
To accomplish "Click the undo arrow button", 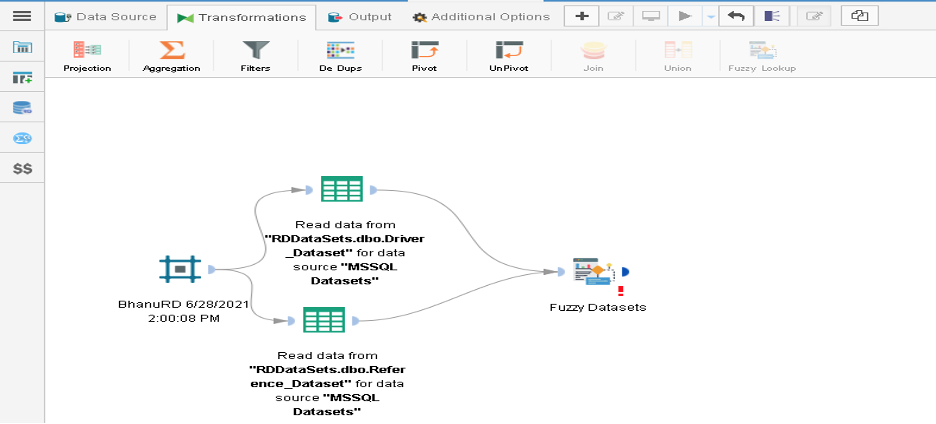I will point(736,16).
